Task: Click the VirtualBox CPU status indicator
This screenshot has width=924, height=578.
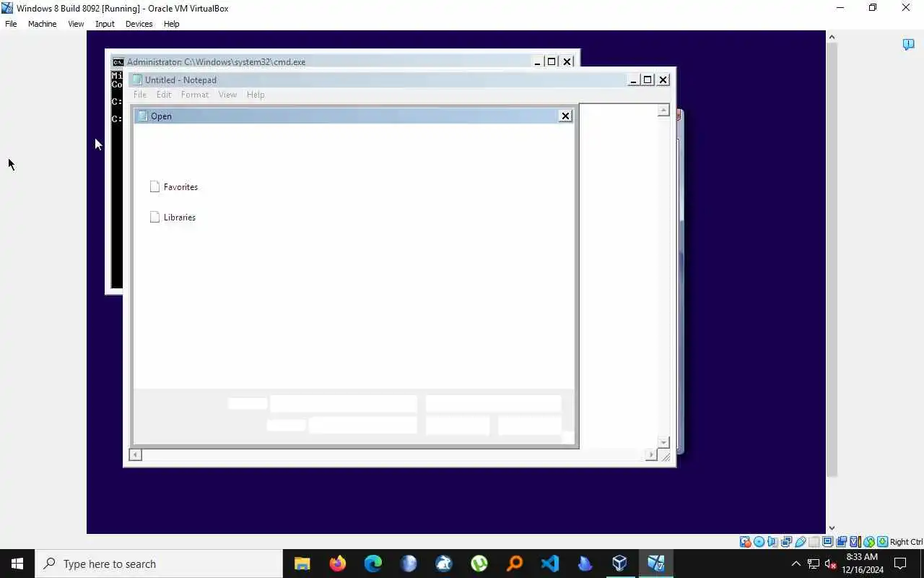Action: (855, 542)
